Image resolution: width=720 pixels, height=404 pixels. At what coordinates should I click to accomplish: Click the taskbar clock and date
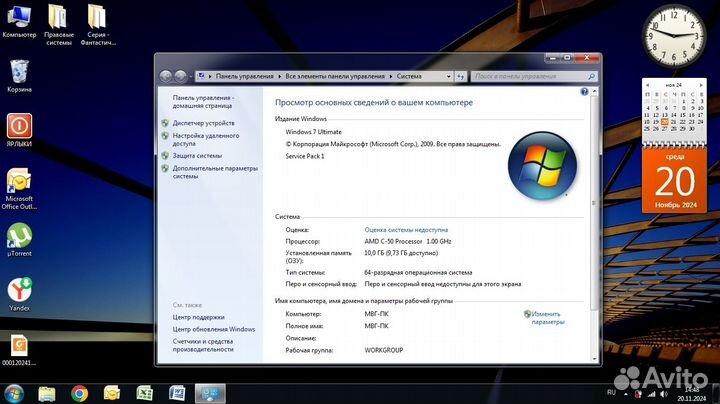tap(691, 394)
